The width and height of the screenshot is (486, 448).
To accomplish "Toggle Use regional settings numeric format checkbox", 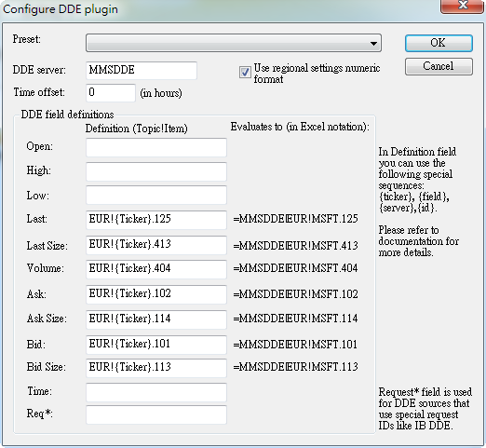I will click(245, 72).
